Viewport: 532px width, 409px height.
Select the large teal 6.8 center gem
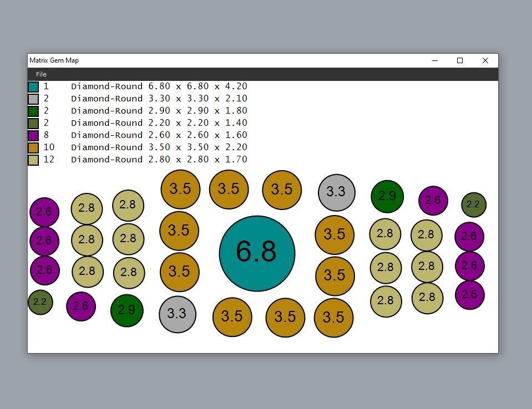tap(257, 253)
